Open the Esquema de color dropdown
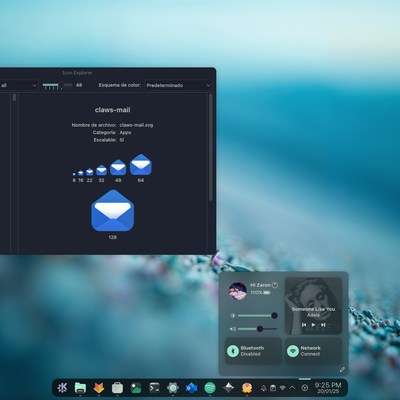This screenshot has width=400, height=400. coord(178,85)
